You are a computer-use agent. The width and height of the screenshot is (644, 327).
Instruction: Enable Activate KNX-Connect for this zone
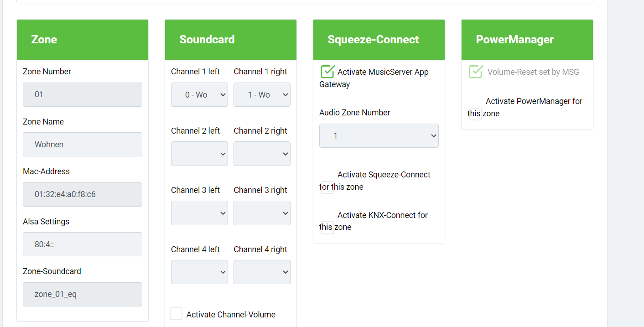click(x=327, y=228)
